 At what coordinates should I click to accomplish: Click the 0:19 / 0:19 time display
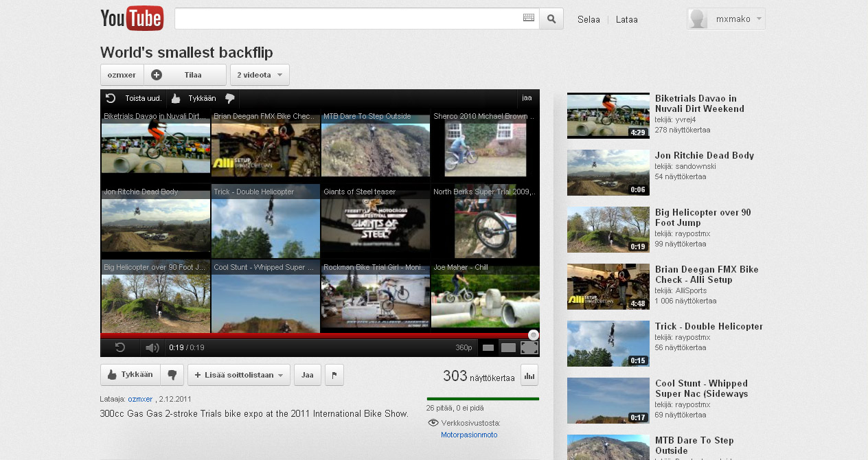click(x=187, y=348)
